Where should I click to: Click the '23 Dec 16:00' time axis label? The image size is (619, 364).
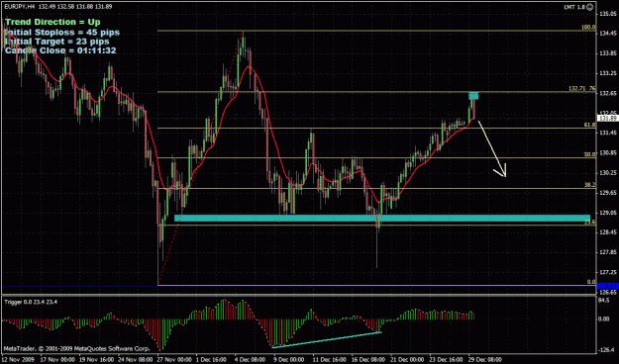click(445, 360)
